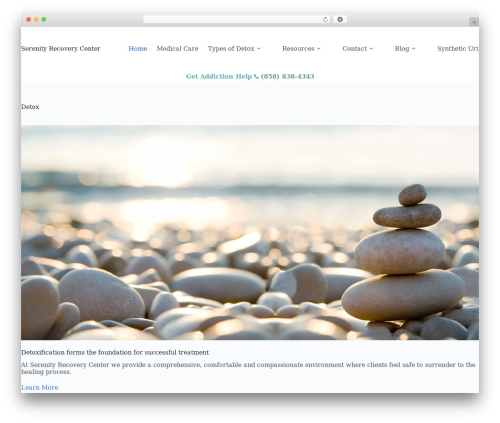
Task: Reload the page with the refresh icon
Action: click(x=325, y=20)
